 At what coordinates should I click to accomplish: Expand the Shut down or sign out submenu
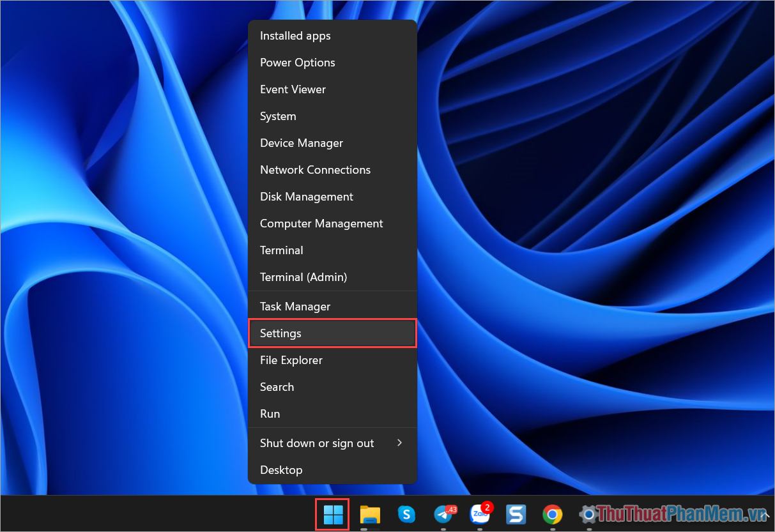[317, 443]
